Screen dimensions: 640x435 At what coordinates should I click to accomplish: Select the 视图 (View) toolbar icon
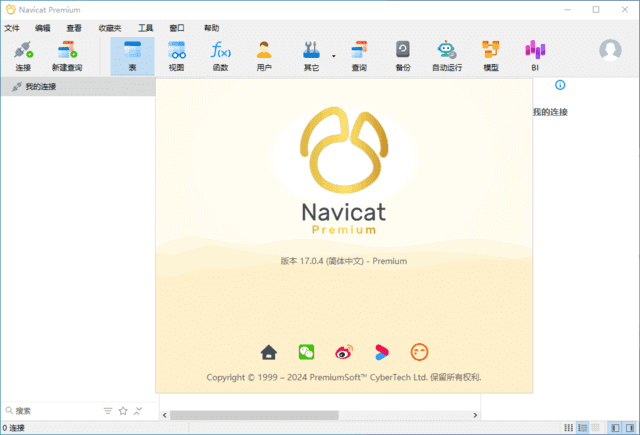(177, 55)
